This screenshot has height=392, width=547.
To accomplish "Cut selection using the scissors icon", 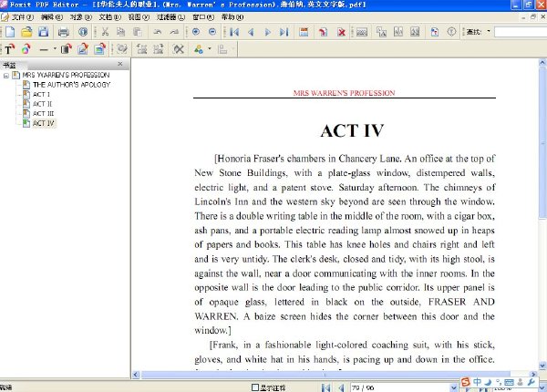I will pyautogui.click(x=105, y=32).
